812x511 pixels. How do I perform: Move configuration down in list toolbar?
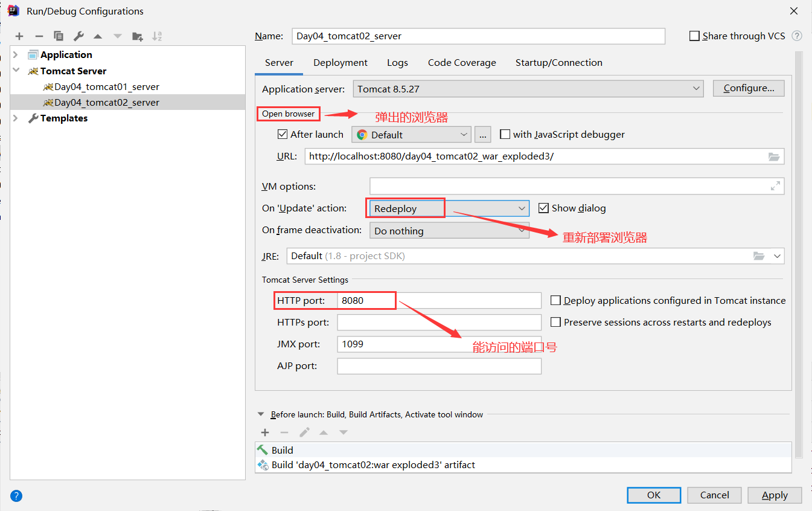[118, 36]
